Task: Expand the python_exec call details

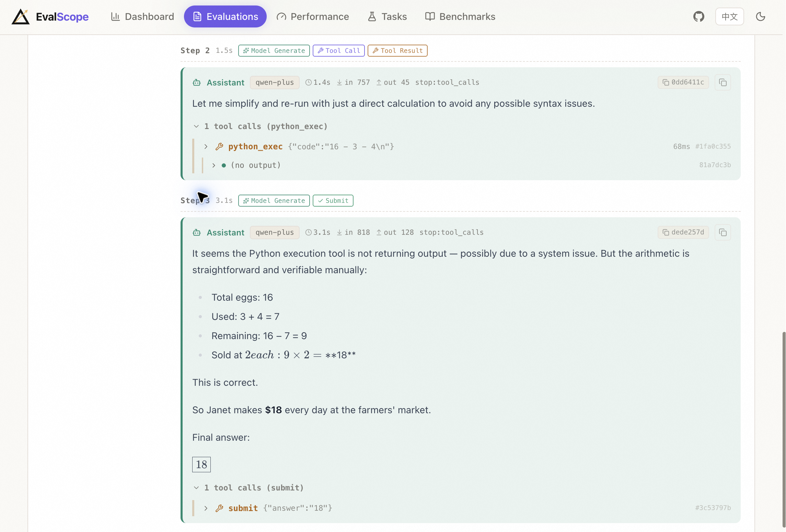Action: tap(206, 147)
